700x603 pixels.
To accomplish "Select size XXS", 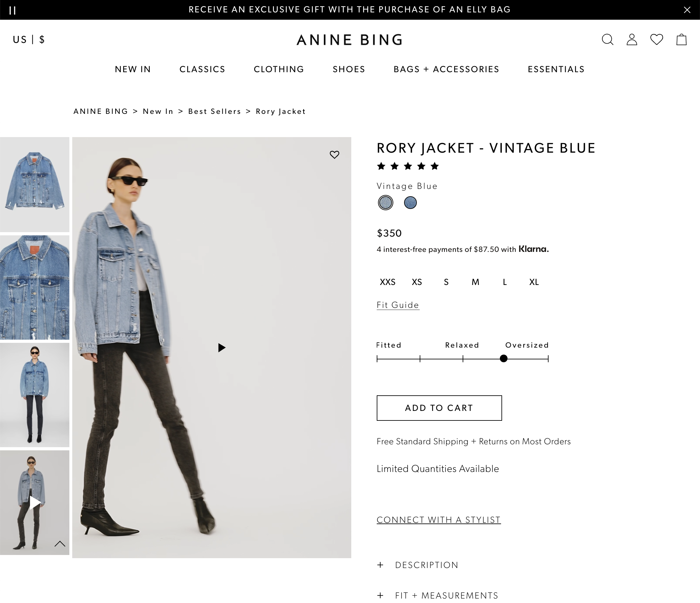I will point(388,282).
